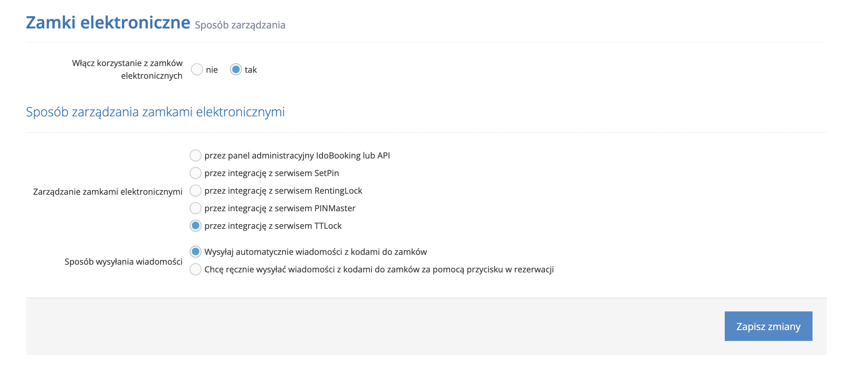Select RentingLock service integration option

(196, 190)
